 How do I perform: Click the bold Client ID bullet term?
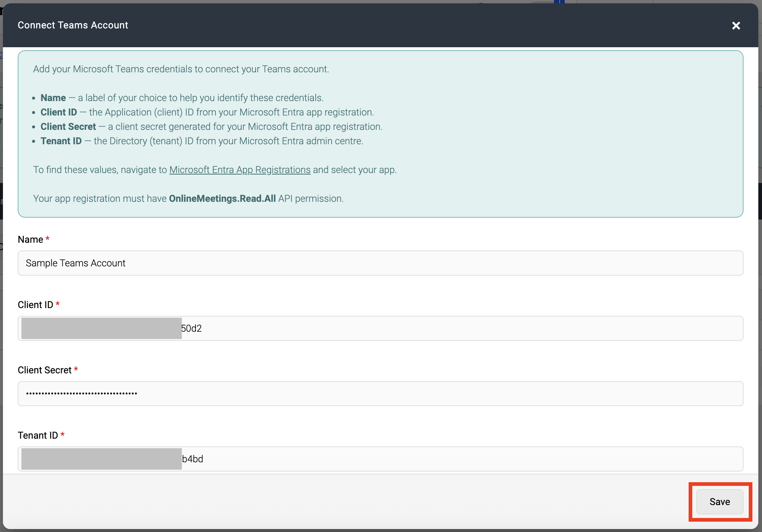point(59,112)
